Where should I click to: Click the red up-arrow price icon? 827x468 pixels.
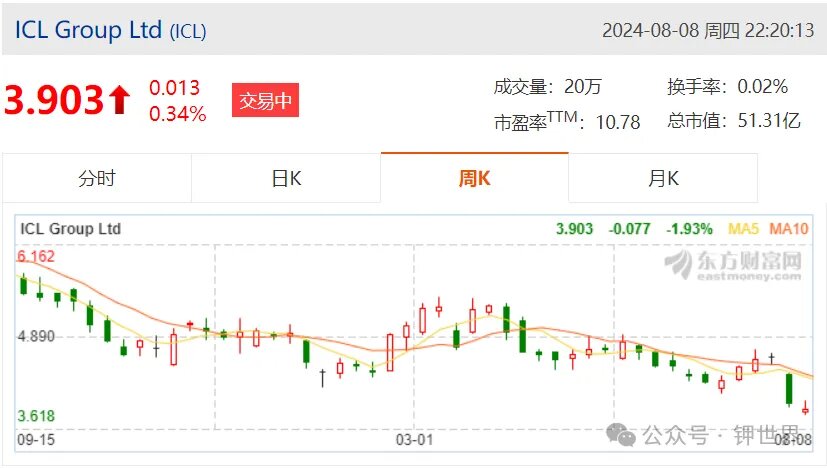119,100
